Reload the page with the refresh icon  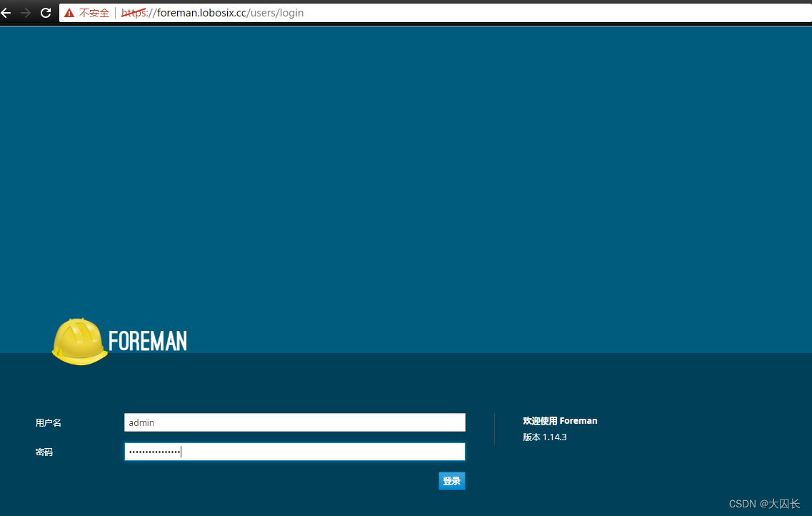(x=46, y=13)
